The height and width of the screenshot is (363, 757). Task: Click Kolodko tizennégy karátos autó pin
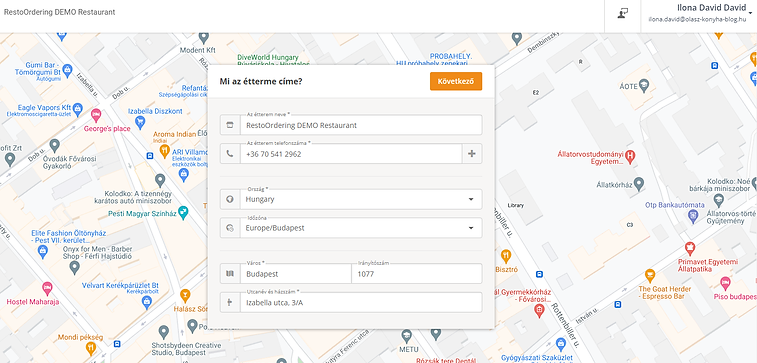coord(160,181)
